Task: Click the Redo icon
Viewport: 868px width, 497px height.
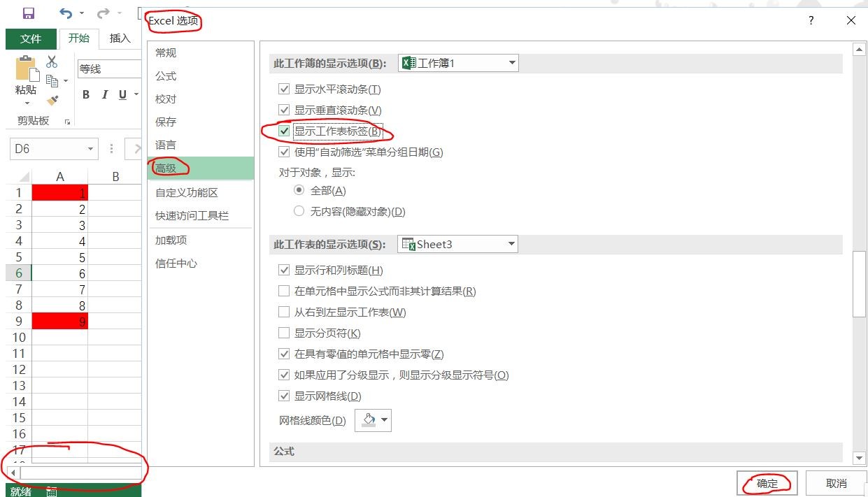Action: pos(103,13)
